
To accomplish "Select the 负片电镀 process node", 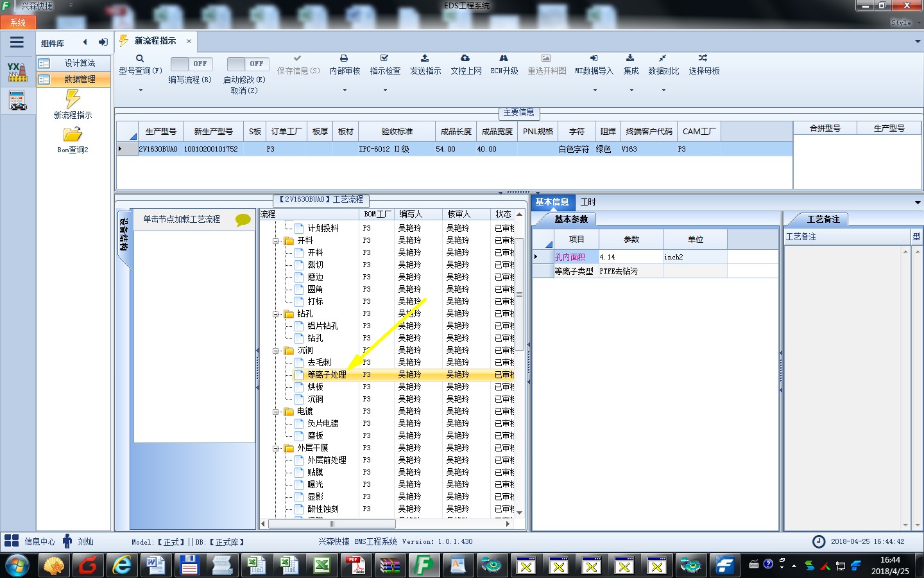I will click(x=323, y=423).
